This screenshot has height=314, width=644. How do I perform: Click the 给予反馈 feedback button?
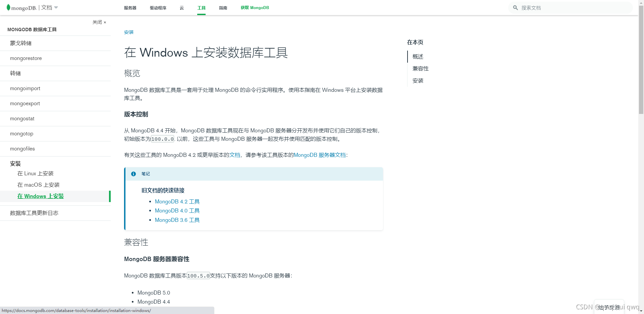pos(609,307)
